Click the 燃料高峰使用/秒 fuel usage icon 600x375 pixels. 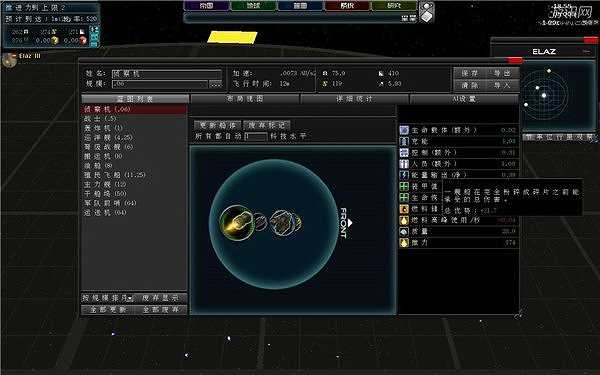(404, 220)
